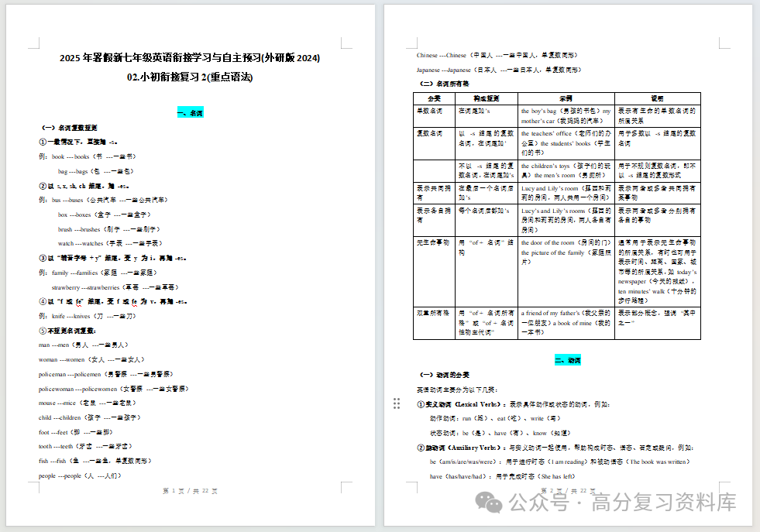760x532 pixels.
Task: Click the line 'man ---men'
Action: pos(84,345)
